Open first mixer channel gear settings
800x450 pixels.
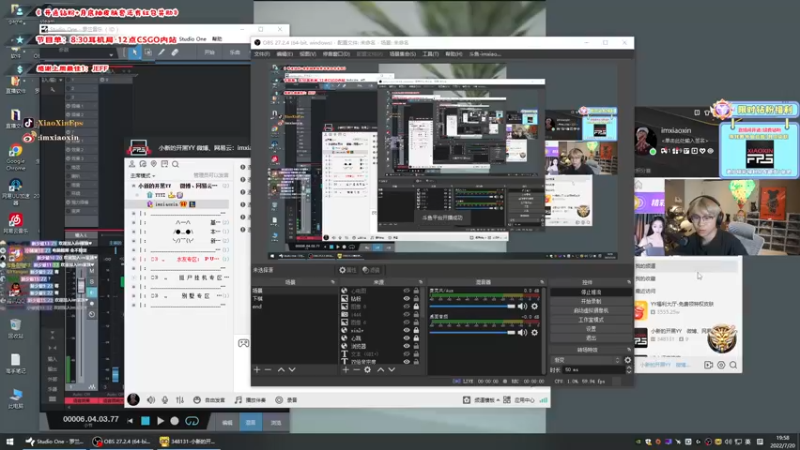click(534, 306)
